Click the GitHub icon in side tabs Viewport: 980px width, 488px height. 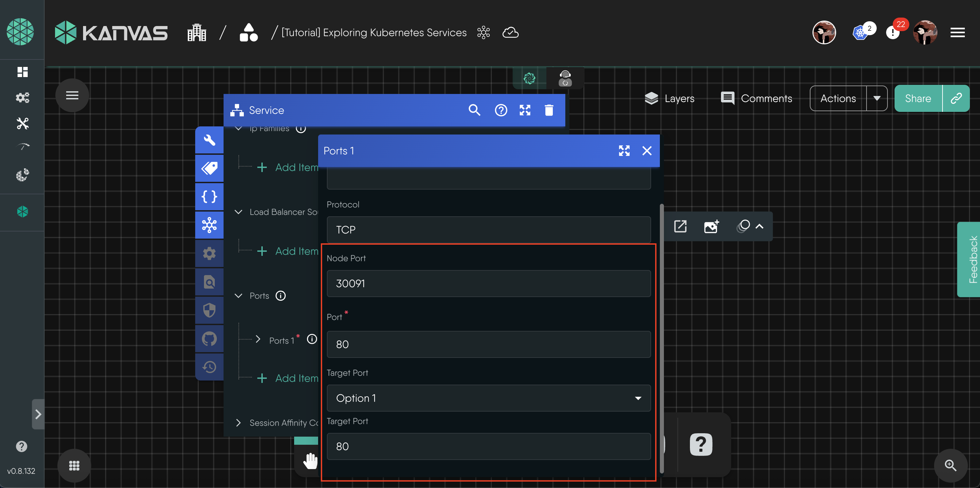tap(209, 338)
